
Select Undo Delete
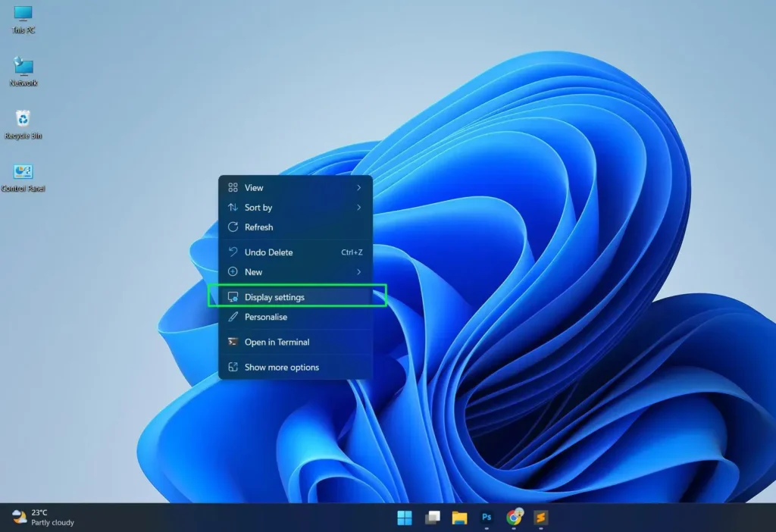(x=268, y=252)
